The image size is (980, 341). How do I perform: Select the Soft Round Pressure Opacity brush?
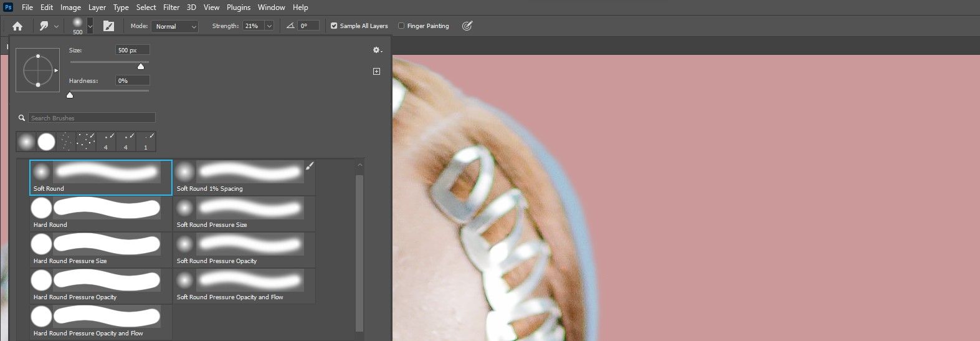(x=244, y=250)
